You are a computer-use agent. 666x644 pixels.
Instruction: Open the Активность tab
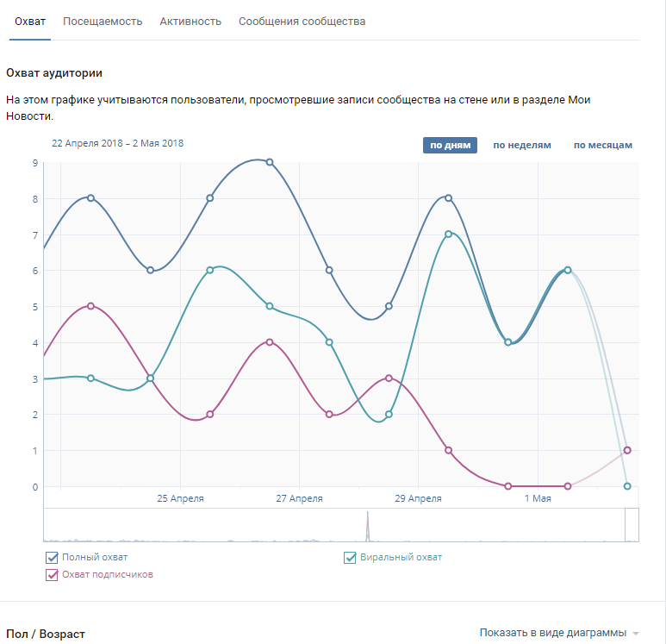point(190,22)
